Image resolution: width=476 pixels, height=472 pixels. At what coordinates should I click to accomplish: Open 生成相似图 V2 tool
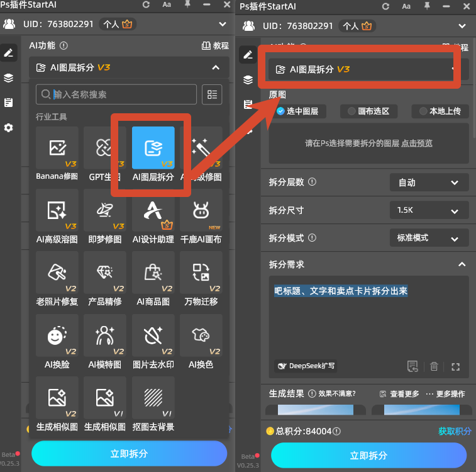point(57,404)
